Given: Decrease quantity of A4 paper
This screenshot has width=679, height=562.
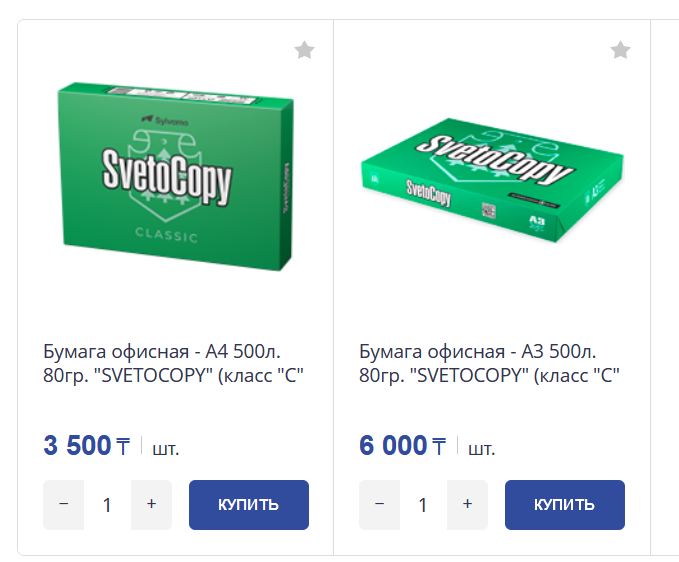Looking at the screenshot, I should [64, 505].
